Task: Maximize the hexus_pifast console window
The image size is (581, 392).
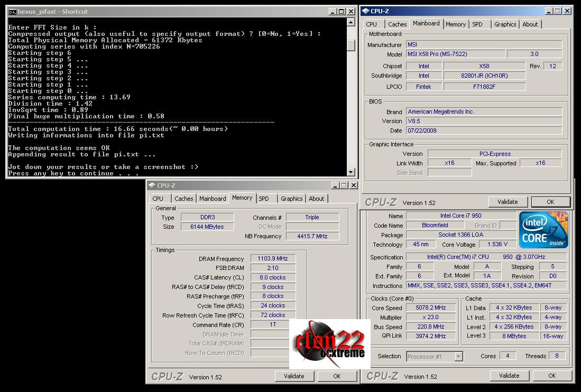Action: click(342, 12)
